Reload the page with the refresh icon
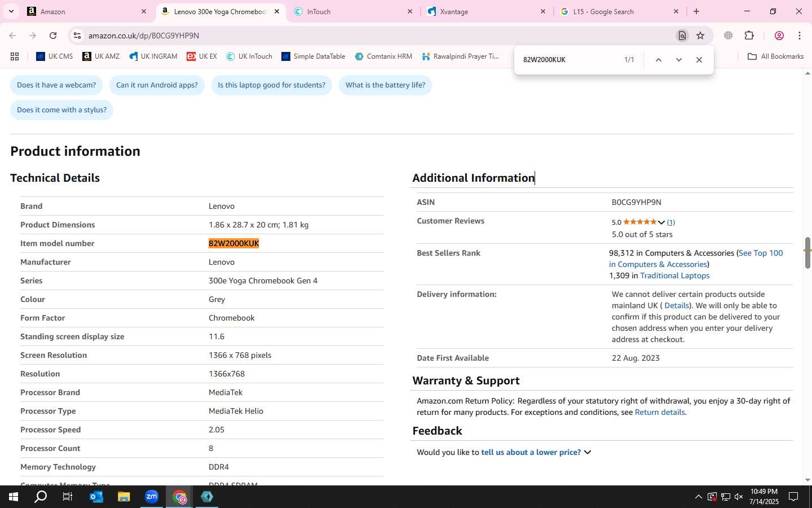Viewport: 812px width, 508px height. [53, 36]
